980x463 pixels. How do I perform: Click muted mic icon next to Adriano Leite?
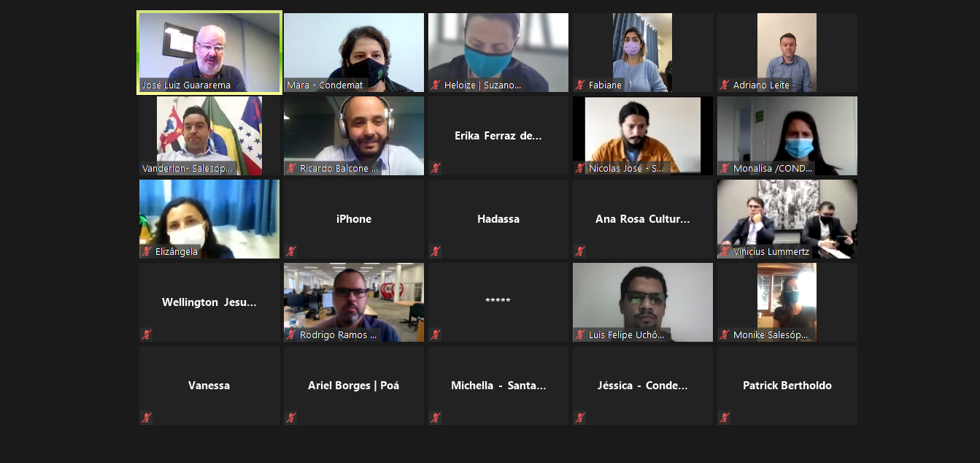725,85
